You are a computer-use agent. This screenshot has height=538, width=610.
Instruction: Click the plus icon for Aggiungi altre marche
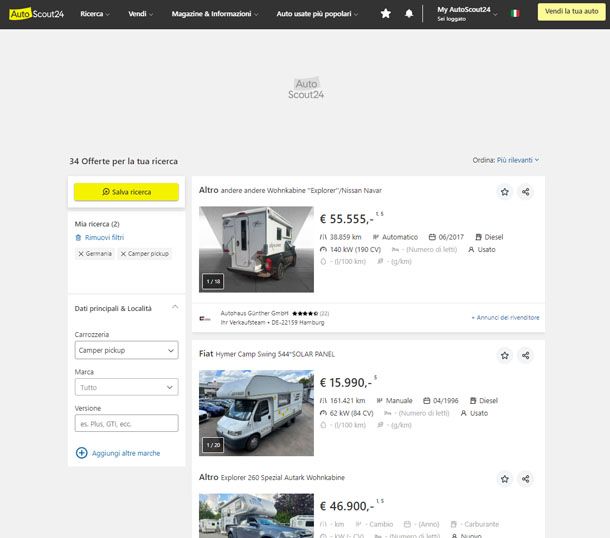[82, 453]
